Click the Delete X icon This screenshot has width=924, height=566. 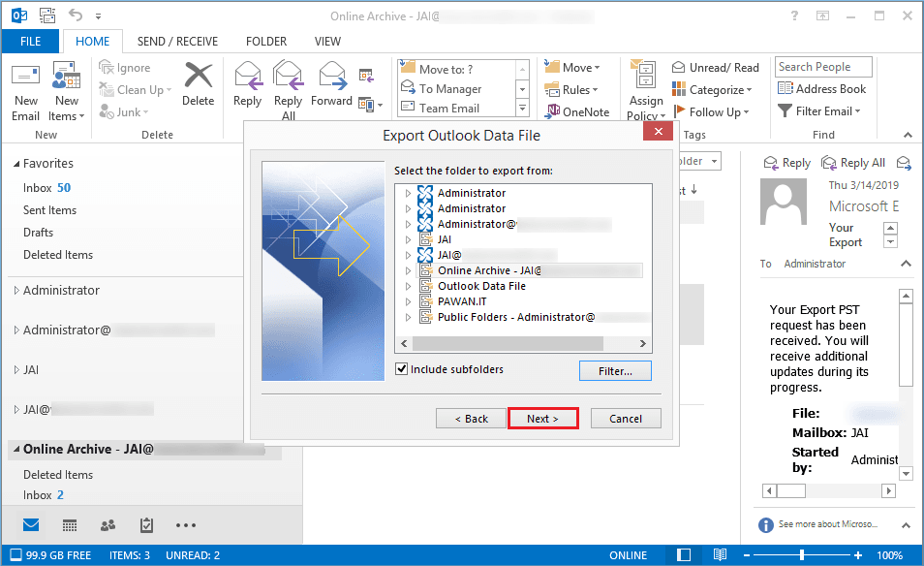tap(199, 76)
